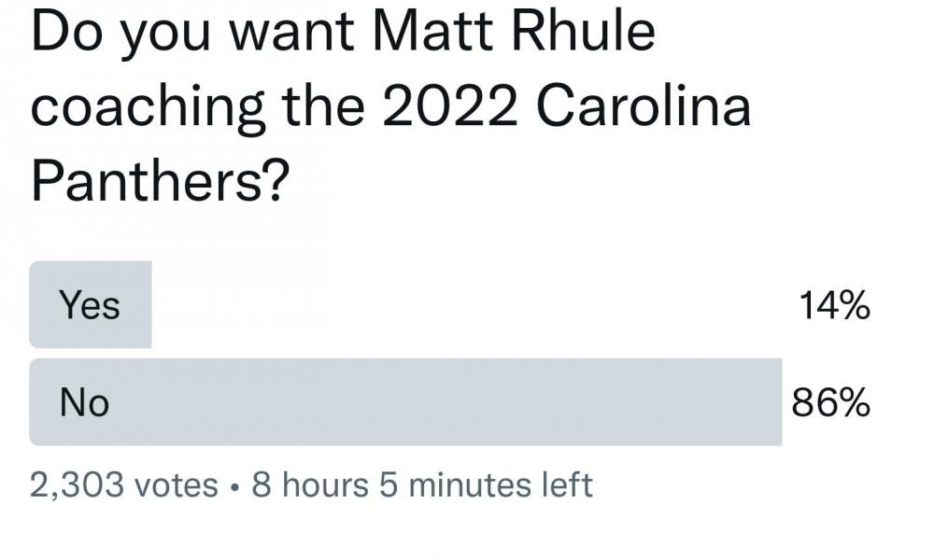
Task: Select the No poll option bar
Action: 405,402
